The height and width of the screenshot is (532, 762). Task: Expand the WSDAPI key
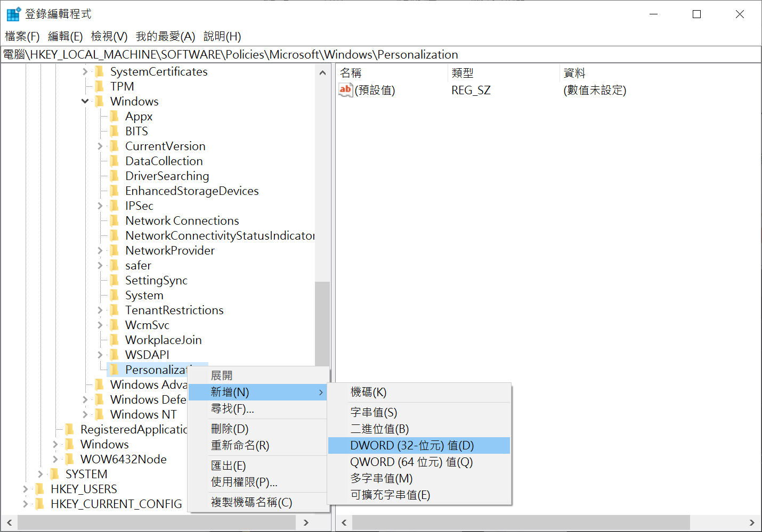(x=100, y=355)
